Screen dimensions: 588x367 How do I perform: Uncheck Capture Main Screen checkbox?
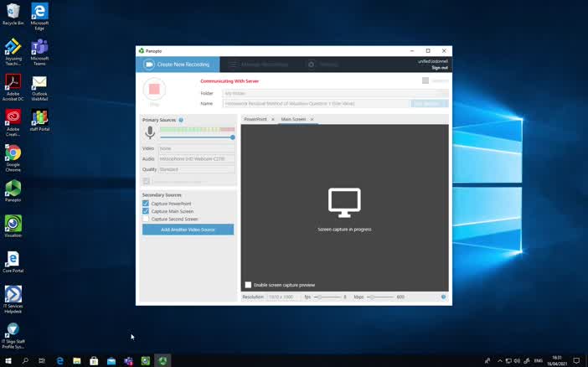(x=146, y=211)
